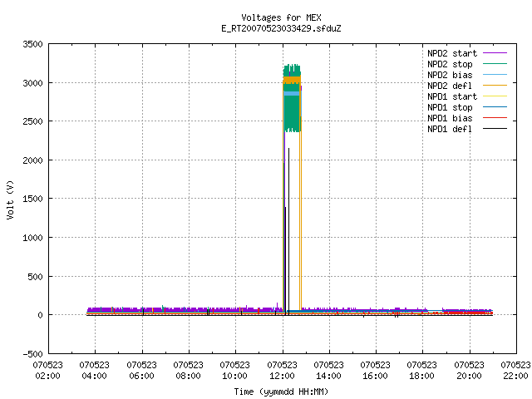Click the x-axis label 070523 04:00
Screen dimensions: 532x399
[x=94, y=371]
